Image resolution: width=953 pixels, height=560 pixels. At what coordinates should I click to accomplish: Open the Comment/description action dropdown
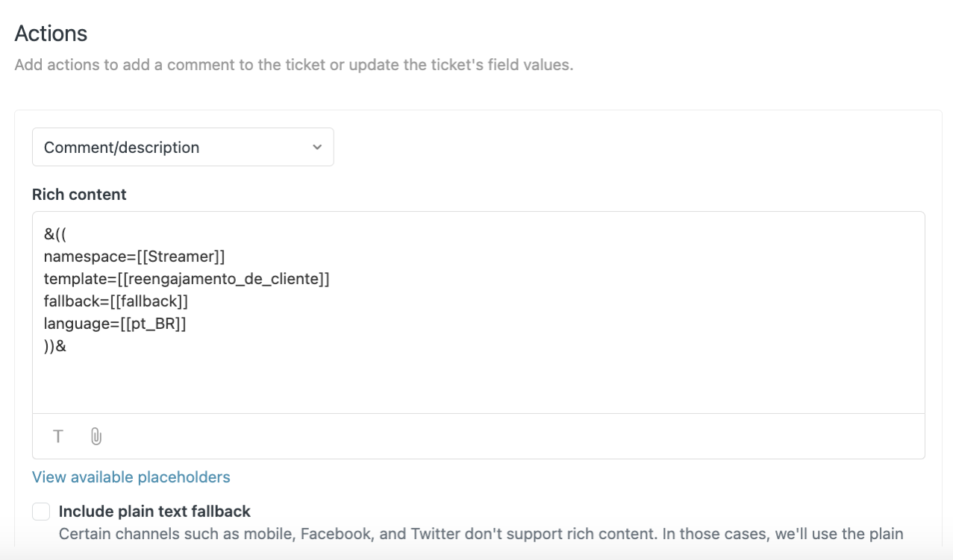coord(183,147)
